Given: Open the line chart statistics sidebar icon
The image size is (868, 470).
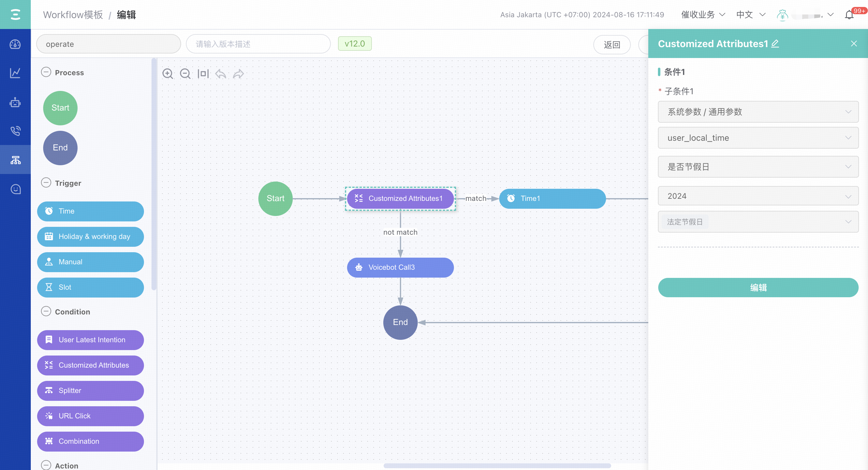Looking at the screenshot, I should click(x=15, y=73).
